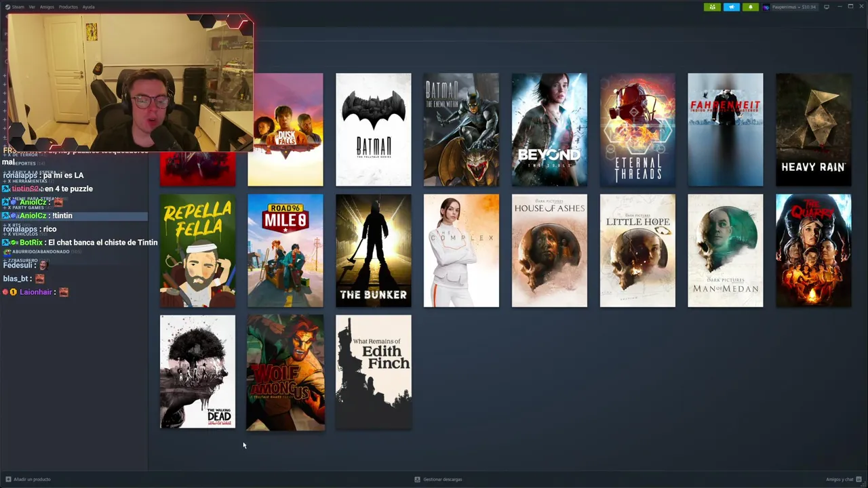
Task: Click the plus icon beside Añadir un producto
Action: click(x=8, y=479)
